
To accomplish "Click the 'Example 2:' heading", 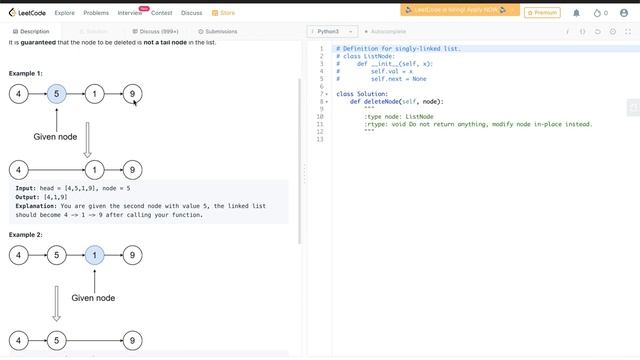I will (x=25, y=235).
